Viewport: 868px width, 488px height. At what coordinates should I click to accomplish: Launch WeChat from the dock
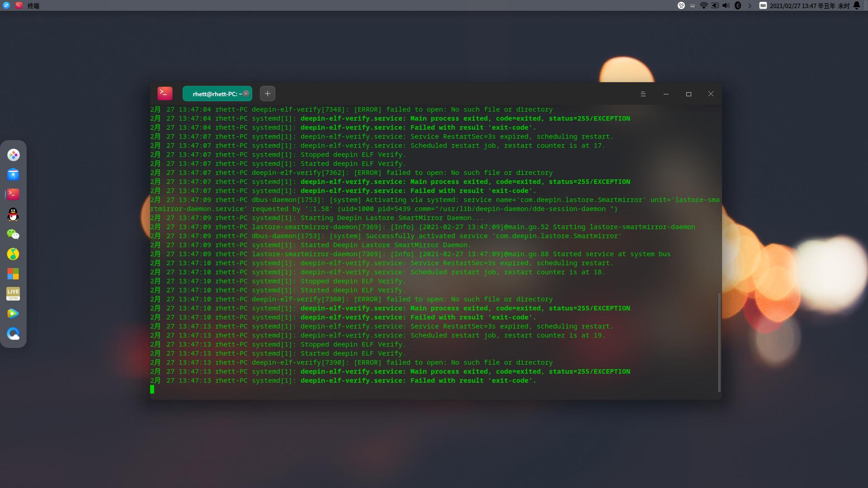[13, 234]
